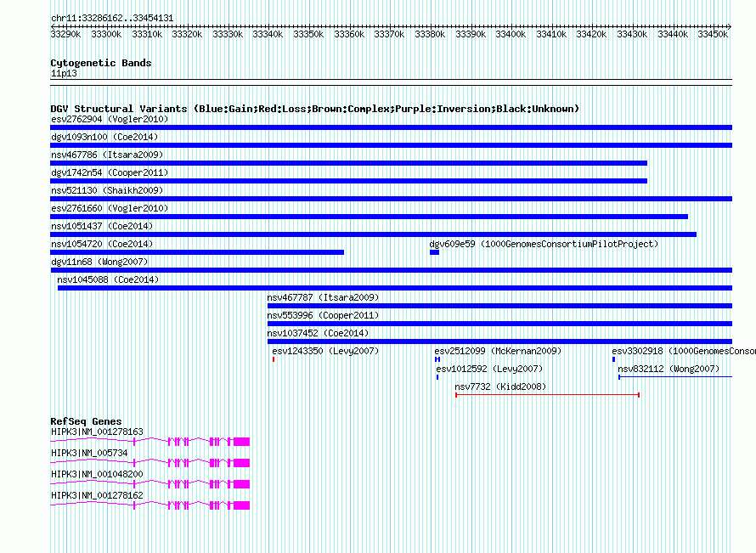The height and width of the screenshot is (553, 756).
Task: Click the red esv1243350 (Levy2007) loss marker
Action: [274, 359]
